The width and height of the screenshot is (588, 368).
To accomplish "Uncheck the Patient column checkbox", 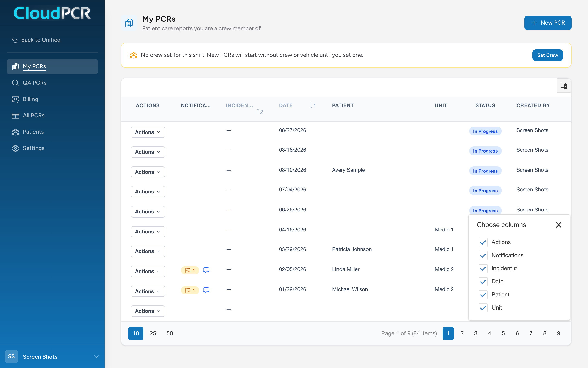I will coord(483,295).
